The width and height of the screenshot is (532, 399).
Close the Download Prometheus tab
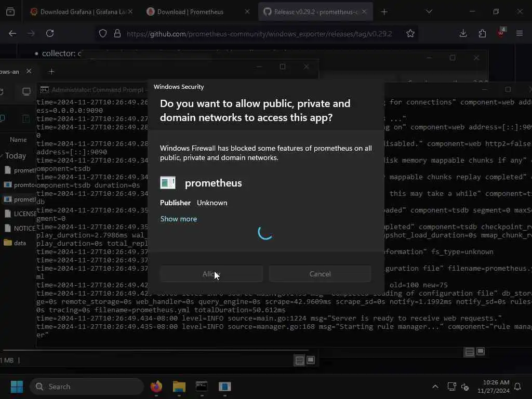247,12
